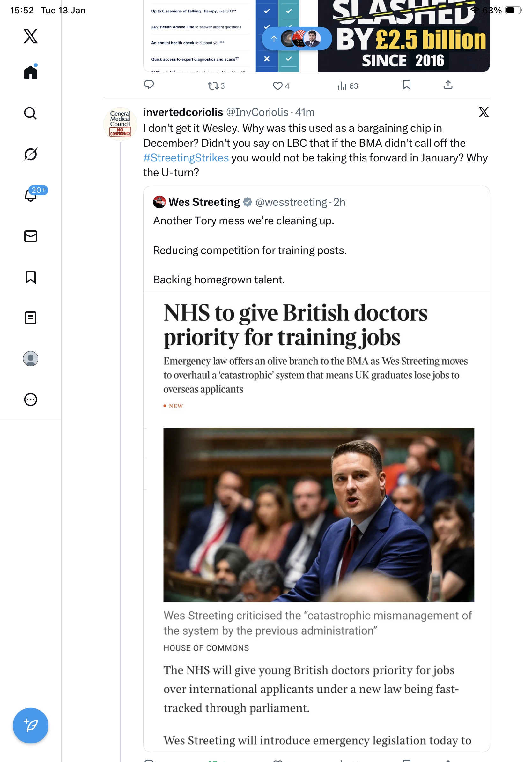Open the profile avatar in sidebar
The height and width of the screenshot is (762, 532).
click(x=31, y=359)
